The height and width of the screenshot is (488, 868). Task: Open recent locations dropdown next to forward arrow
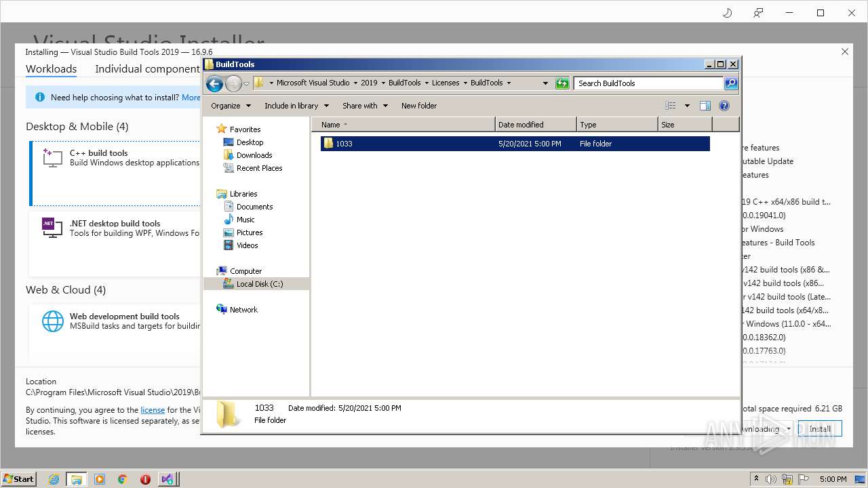(x=246, y=83)
